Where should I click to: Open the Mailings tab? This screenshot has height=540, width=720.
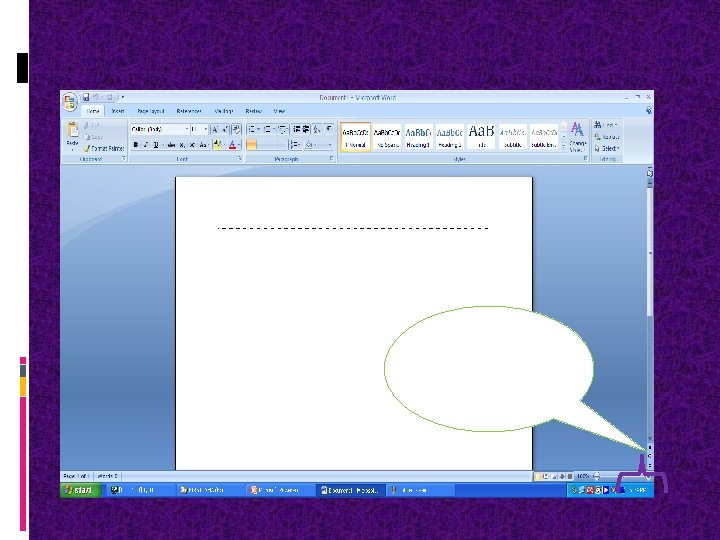224,111
